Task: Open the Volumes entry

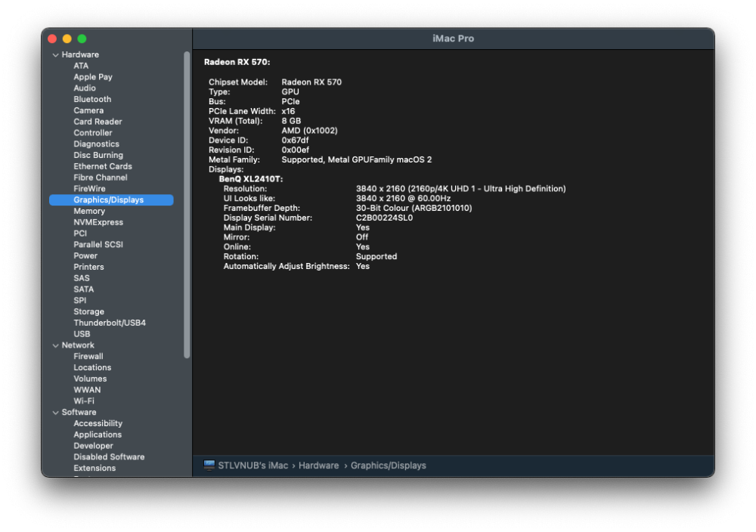Action: (90, 379)
